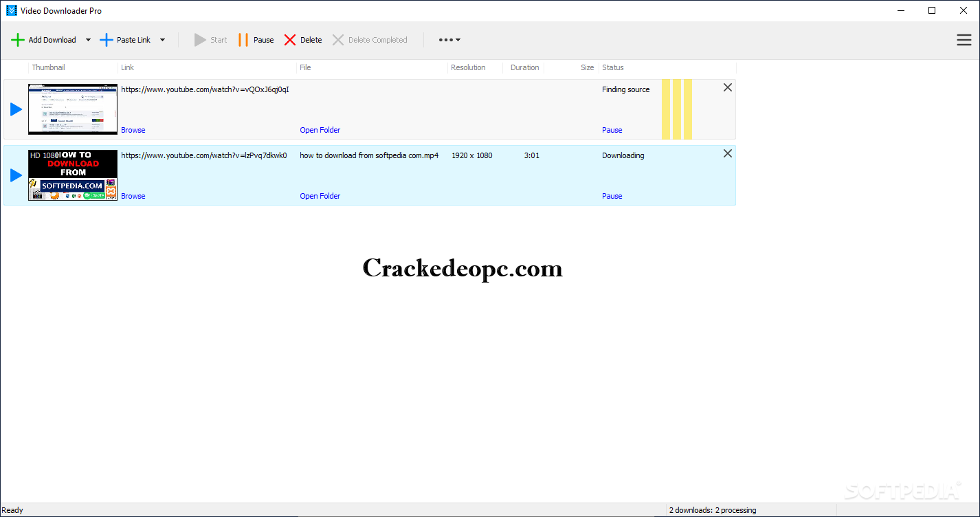The width and height of the screenshot is (980, 517).
Task: Click the Video Downloader Pro app icon
Action: pos(11,10)
